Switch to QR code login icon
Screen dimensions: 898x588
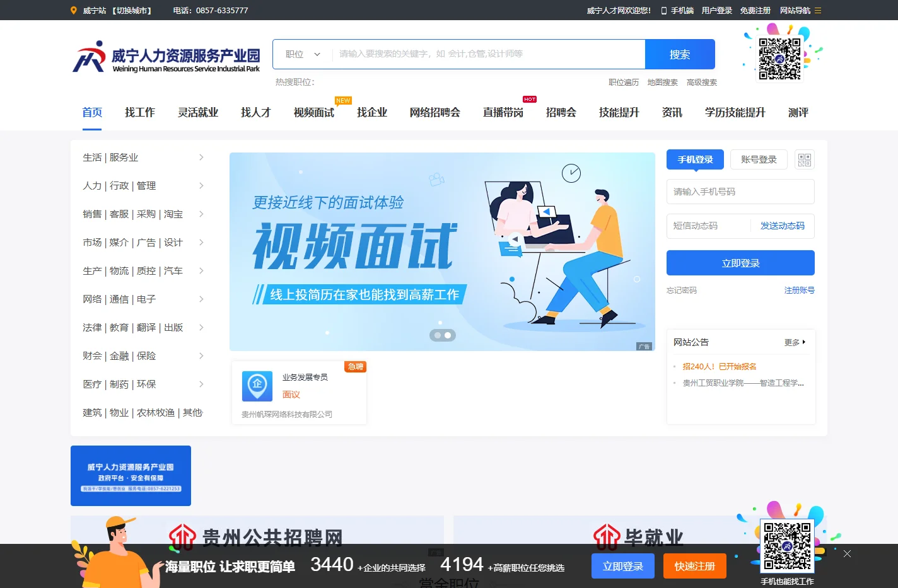[805, 159]
